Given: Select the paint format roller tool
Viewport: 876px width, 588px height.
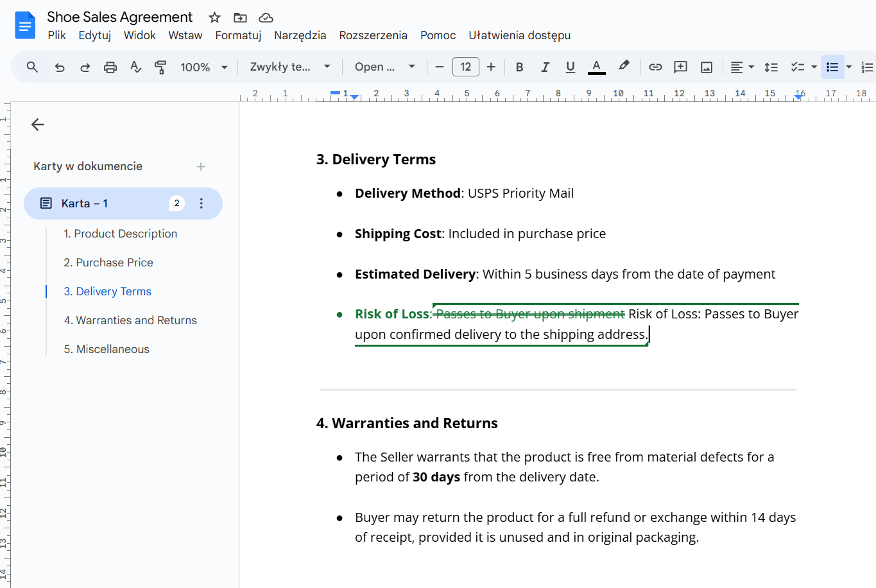Looking at the screenshot, I should coord(160,67).
